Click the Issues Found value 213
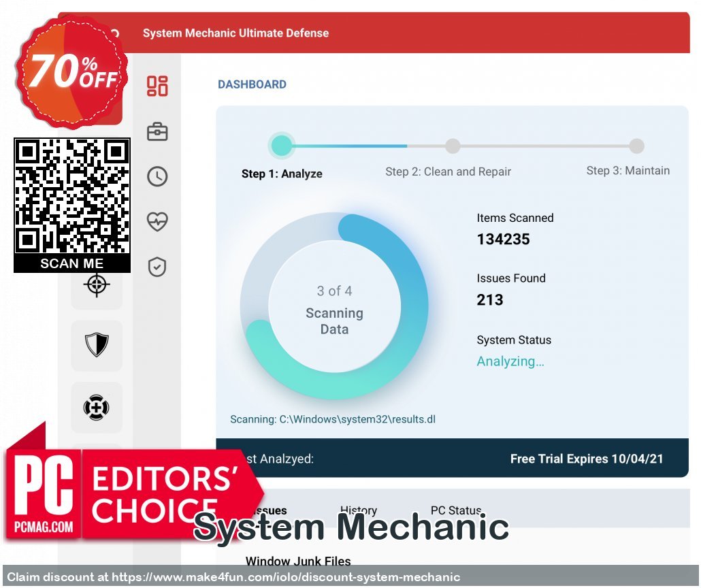The height and width of the screenshot is (588, 701). click(x=489, y=299)
